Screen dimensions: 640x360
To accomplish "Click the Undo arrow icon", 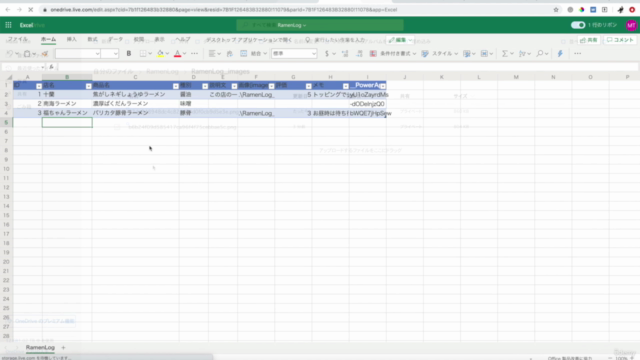I will click(9, 53).
